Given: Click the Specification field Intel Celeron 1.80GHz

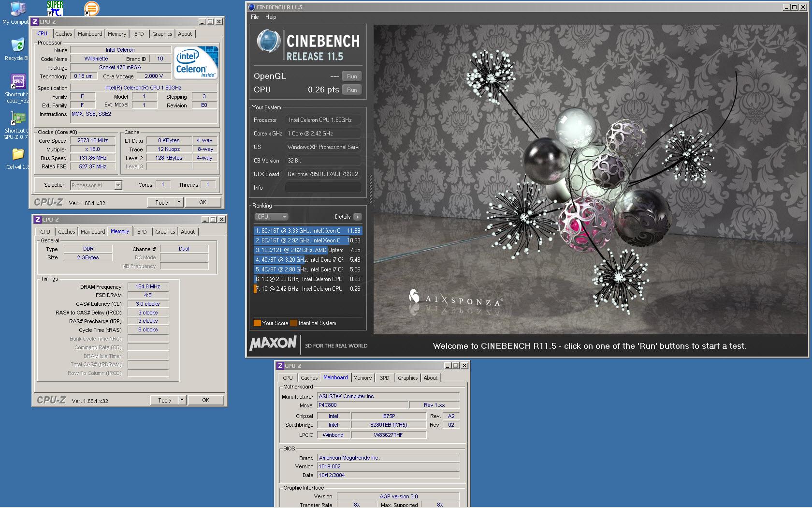Looking at the screenshot, I should coord(144,88).
